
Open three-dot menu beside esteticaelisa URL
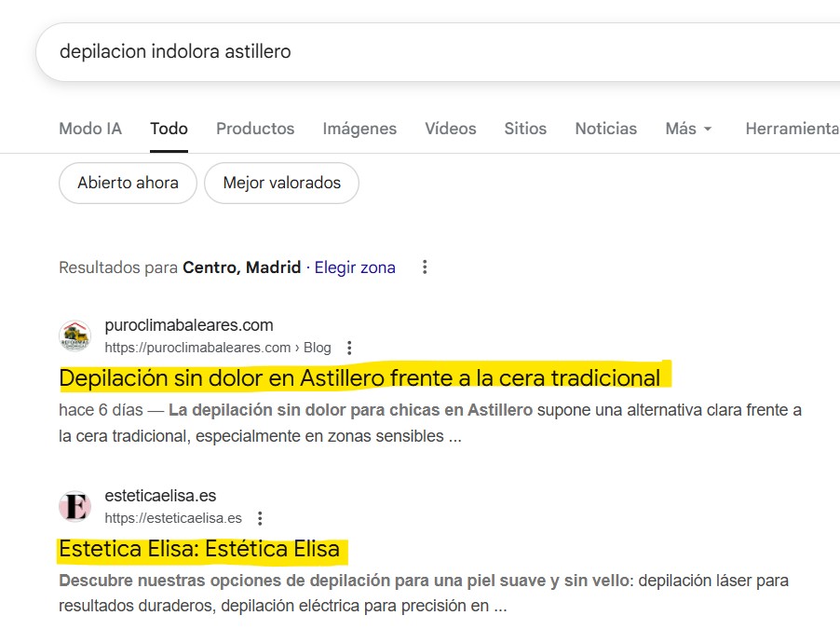(261, 518)
